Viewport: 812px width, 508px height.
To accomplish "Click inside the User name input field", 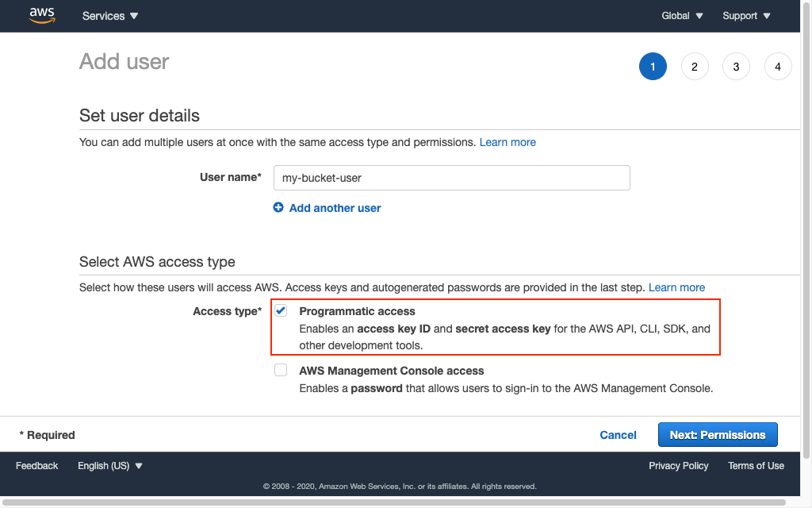I will [x=451, y=177].
